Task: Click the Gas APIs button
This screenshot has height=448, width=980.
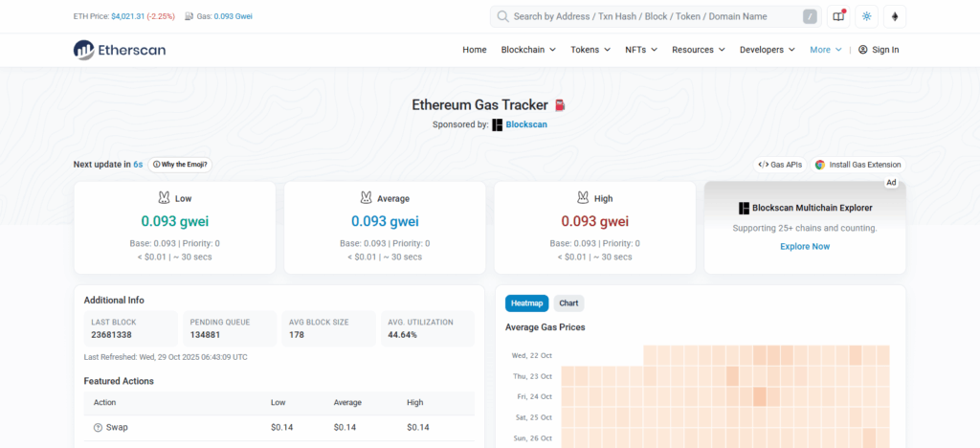Action: click(780, 165)
